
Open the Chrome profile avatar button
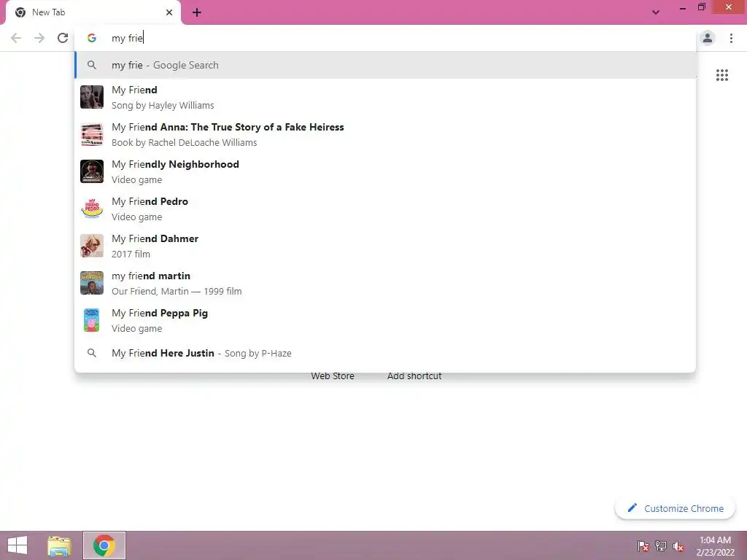[708, 38]
